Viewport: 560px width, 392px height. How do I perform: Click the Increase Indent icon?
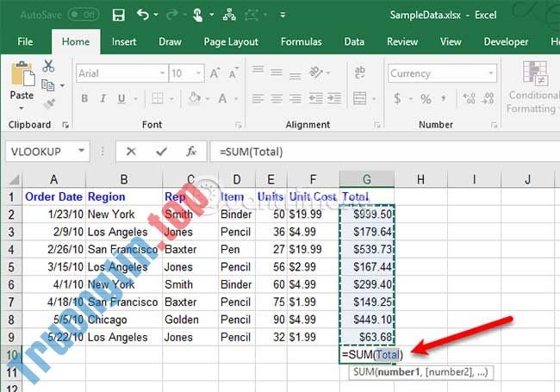tap(334, 98)
